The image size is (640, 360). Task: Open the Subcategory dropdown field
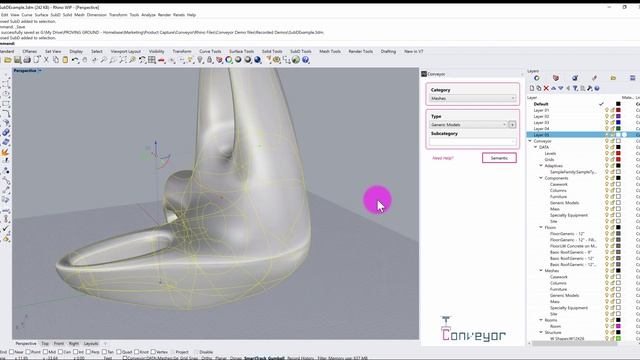tap(473, 142)
